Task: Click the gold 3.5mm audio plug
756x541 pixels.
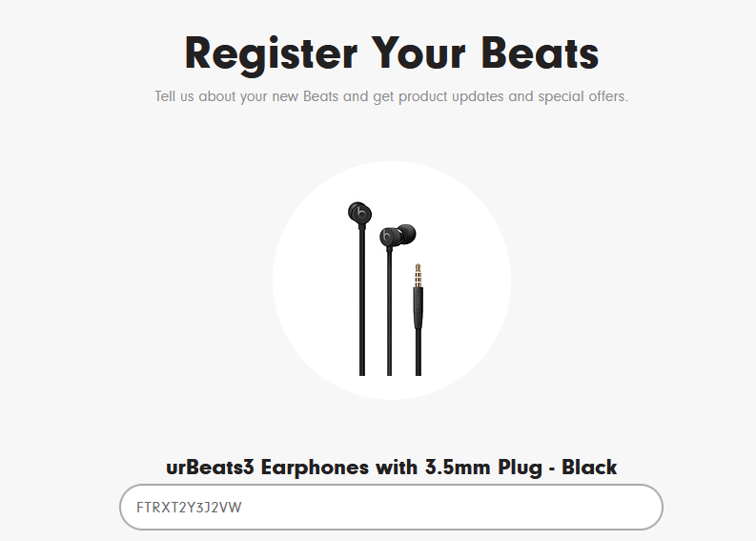Action: pos(418,275)
